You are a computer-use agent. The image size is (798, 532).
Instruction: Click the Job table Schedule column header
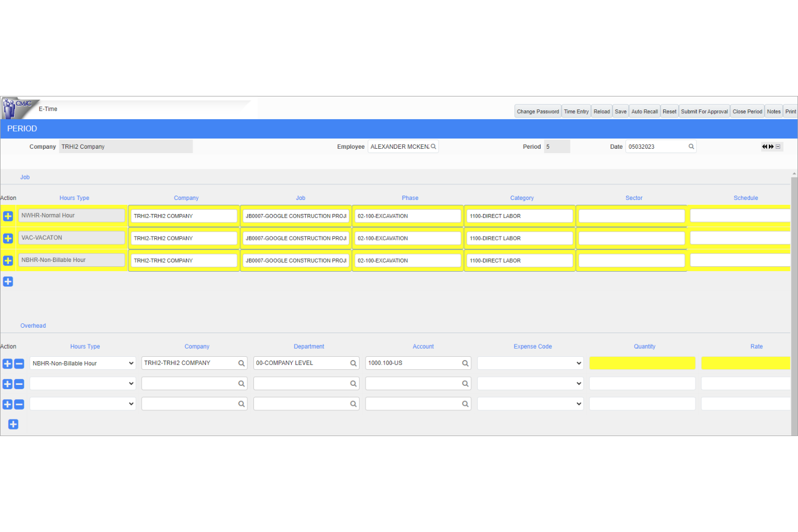[x=746, y=198]
